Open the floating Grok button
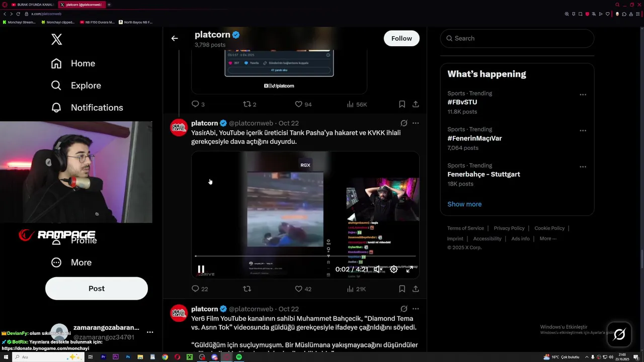The height and width of the screenshot is (362, 644). [619, 334]
